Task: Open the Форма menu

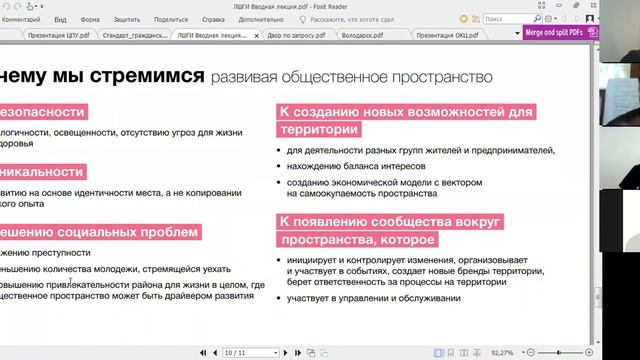Action: tap(90, 19)
